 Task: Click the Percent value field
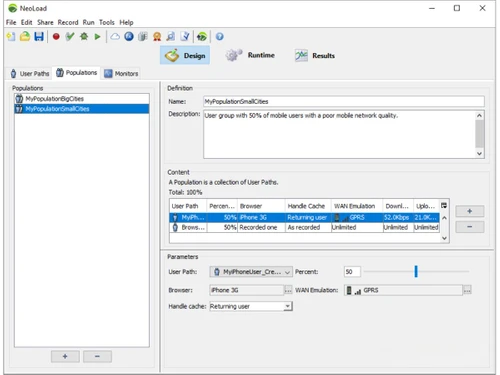coord(352,272)
